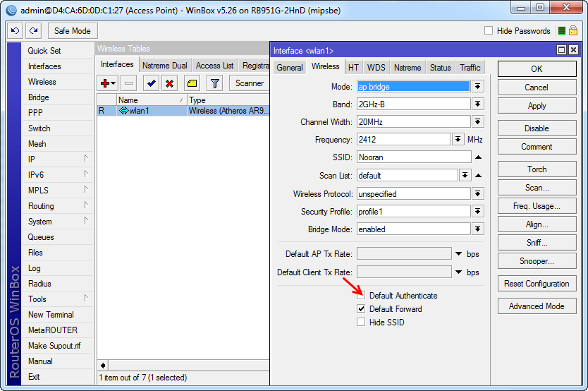Click the Safe Mode button
This screenshot has width=588, height=391.
[73, 31]
